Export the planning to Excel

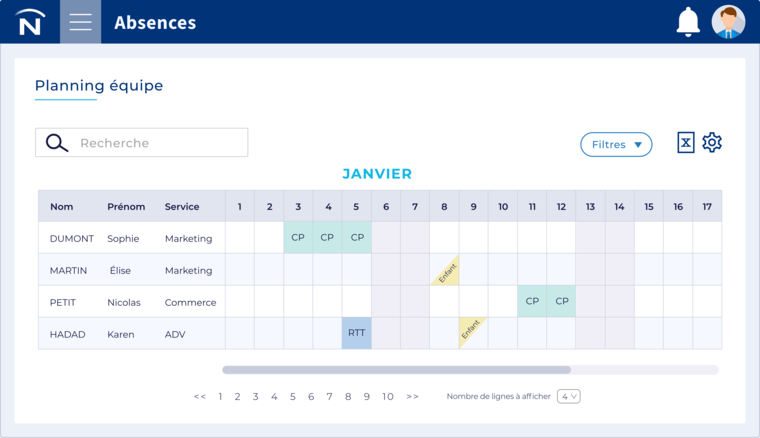coord(685,143)
